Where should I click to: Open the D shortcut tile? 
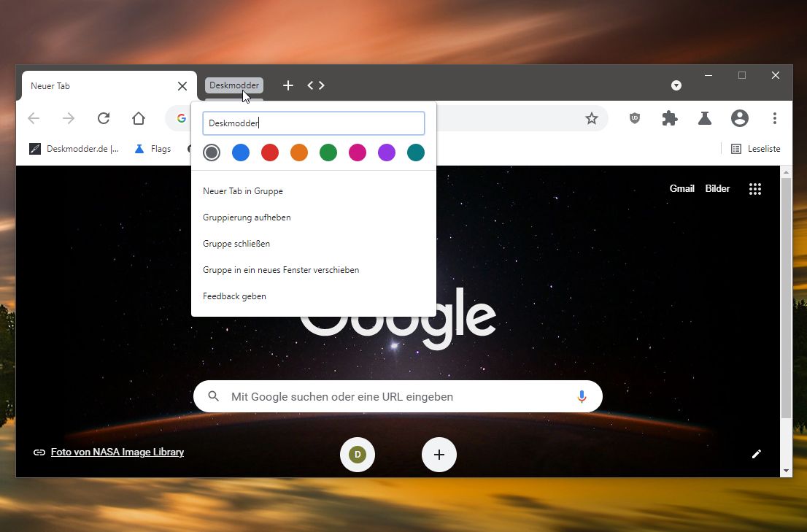pos(358,455)
